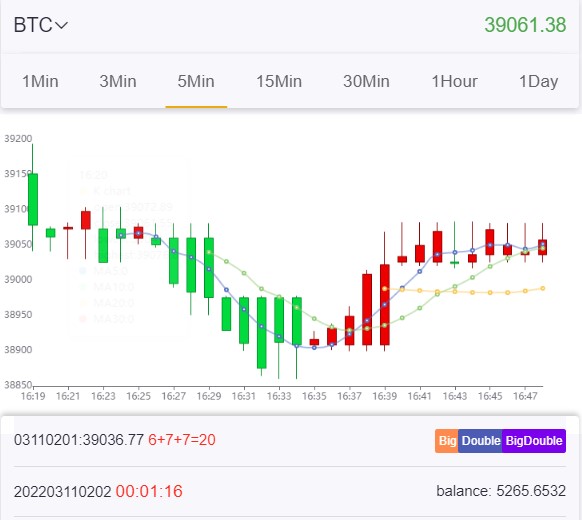Click the orange Big tag
This screenshot has height=520, width=582.
[447, 441]
